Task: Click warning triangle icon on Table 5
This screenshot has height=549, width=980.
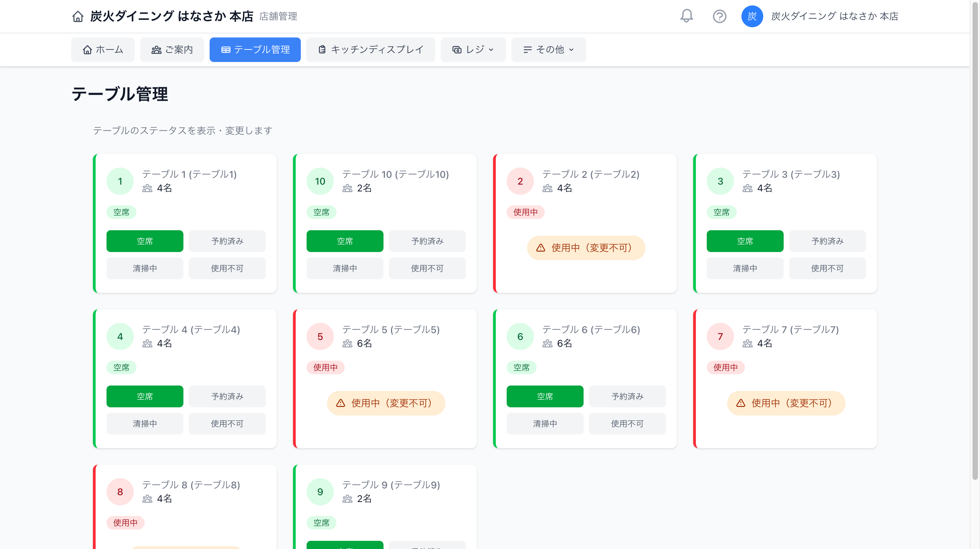Action: (x=341, y=403)
